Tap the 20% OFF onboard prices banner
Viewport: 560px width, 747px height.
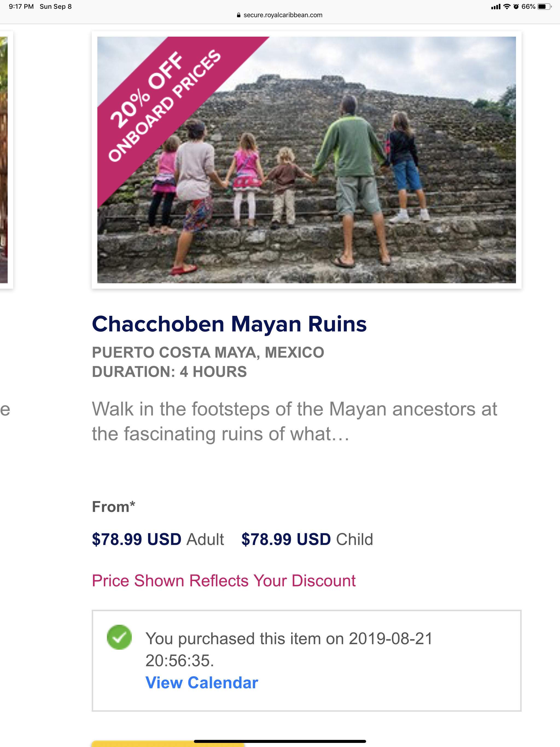click(165, 105)
